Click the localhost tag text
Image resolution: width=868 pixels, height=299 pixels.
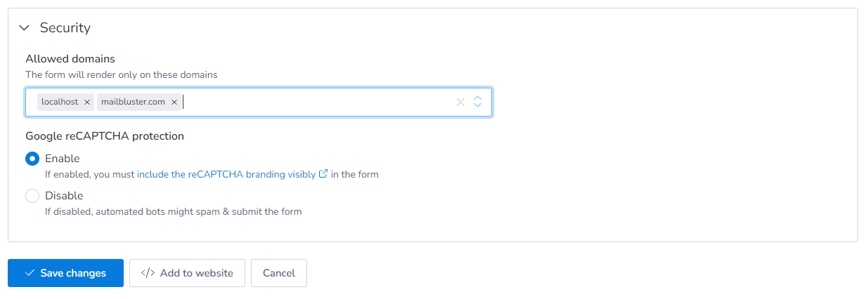point(60,102)
